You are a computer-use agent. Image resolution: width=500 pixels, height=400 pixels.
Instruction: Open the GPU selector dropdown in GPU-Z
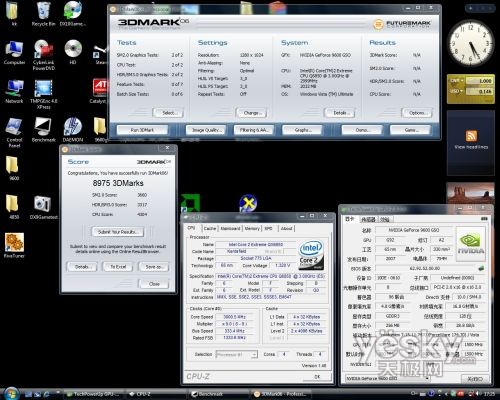387,379
